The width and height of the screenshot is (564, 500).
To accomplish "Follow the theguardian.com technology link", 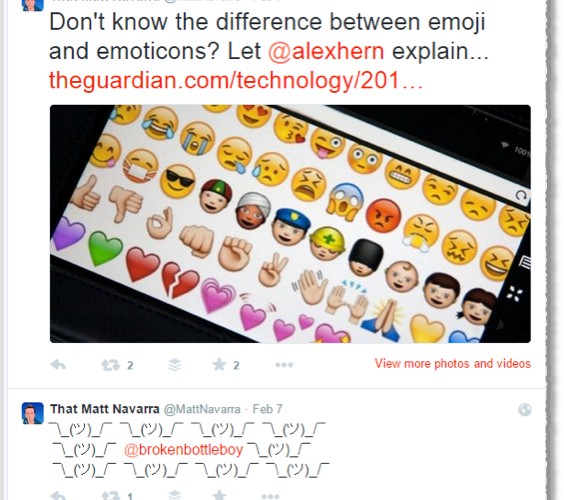I will (236, 80).
